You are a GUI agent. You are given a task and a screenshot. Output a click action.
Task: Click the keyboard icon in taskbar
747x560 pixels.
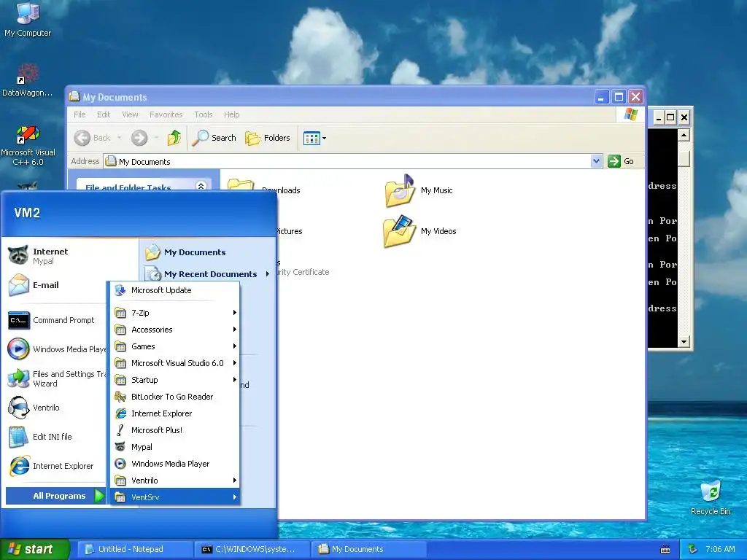(665, 550)
